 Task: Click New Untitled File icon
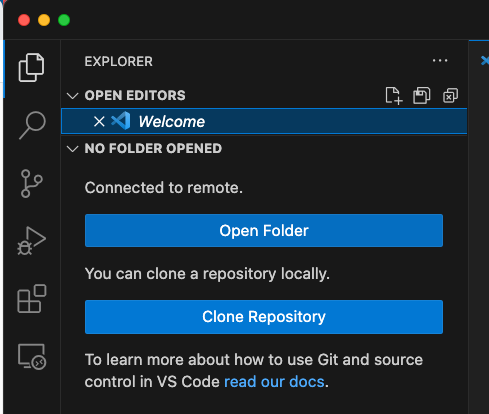pyautogui.click(x=394, y=96)
